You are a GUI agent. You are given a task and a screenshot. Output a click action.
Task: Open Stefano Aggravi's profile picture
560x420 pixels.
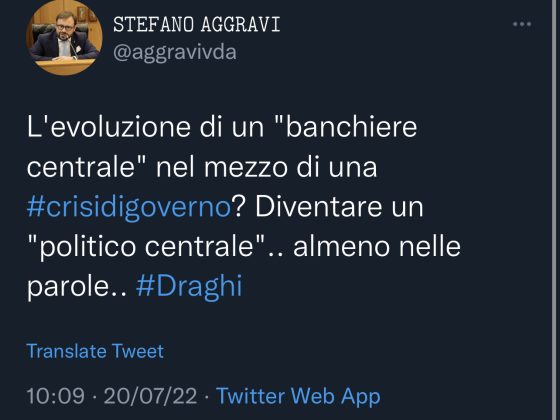(x=64, y=37)
